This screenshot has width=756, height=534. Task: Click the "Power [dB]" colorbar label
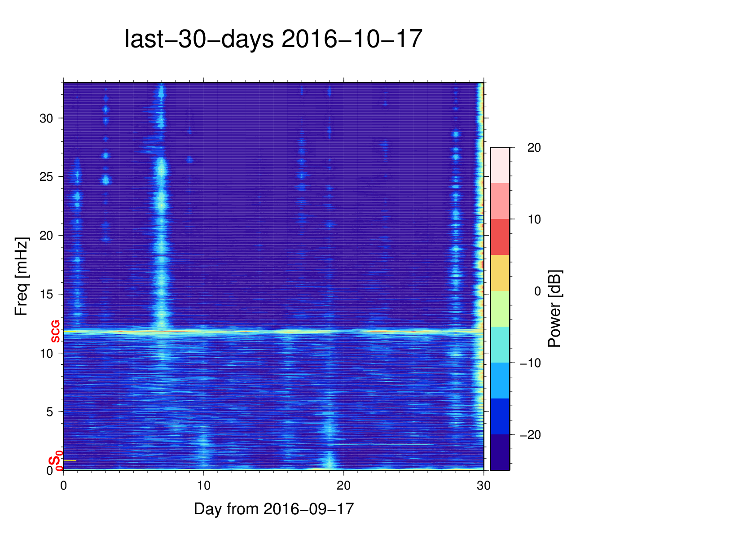[555, 309]
